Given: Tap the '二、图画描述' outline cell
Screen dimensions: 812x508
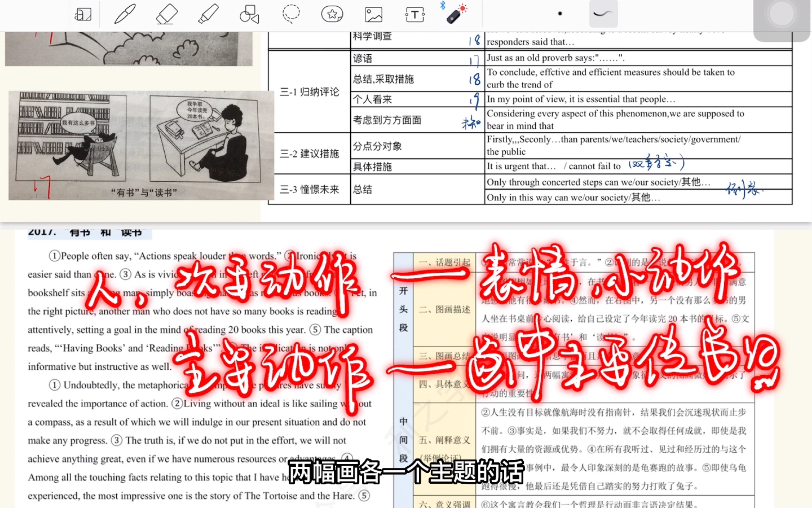Looking at the screenshot, I should pyautogui.click(x=444, y=309).
